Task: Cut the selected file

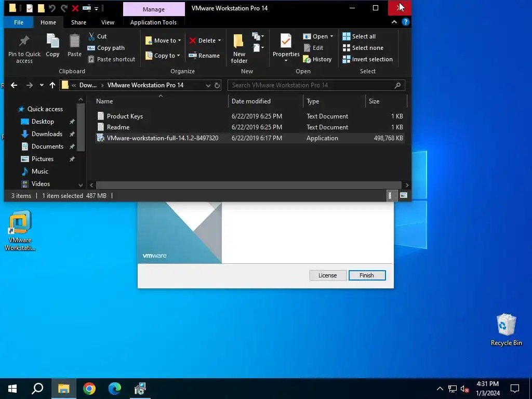Action: coord(97,36)
